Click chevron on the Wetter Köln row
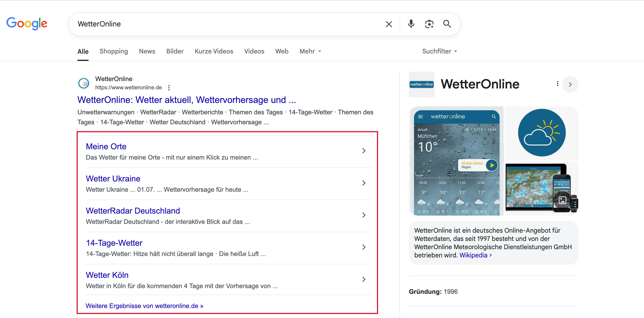 point(364,279)
